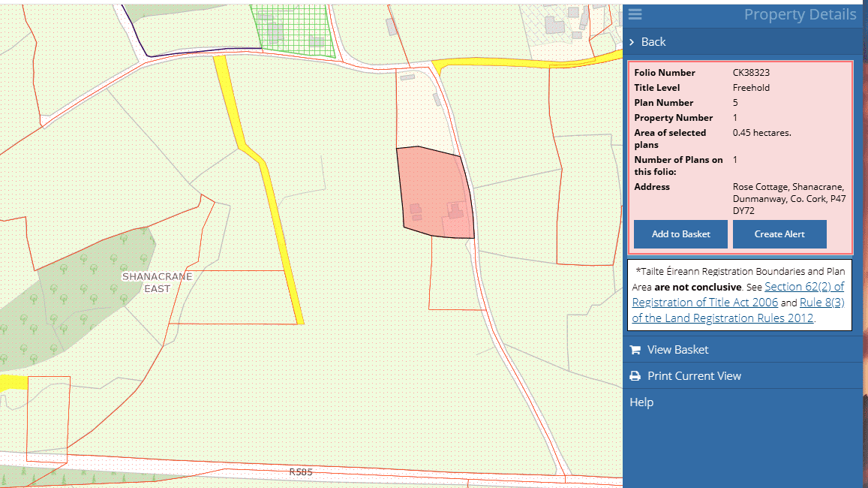Image resolution: width=868 pixels, height=488 pixels.
Task: Choose the View Basket text label
Action: click(x=677, y=350)
